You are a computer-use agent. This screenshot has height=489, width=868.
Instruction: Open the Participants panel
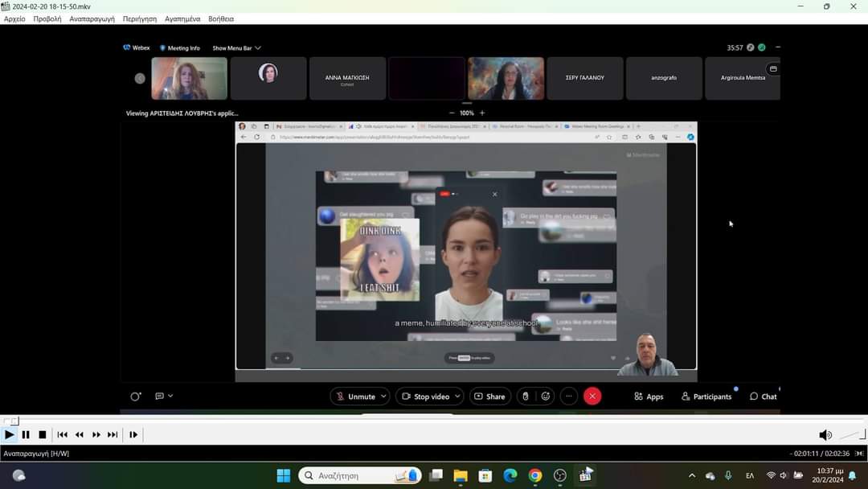click(706, 397)
